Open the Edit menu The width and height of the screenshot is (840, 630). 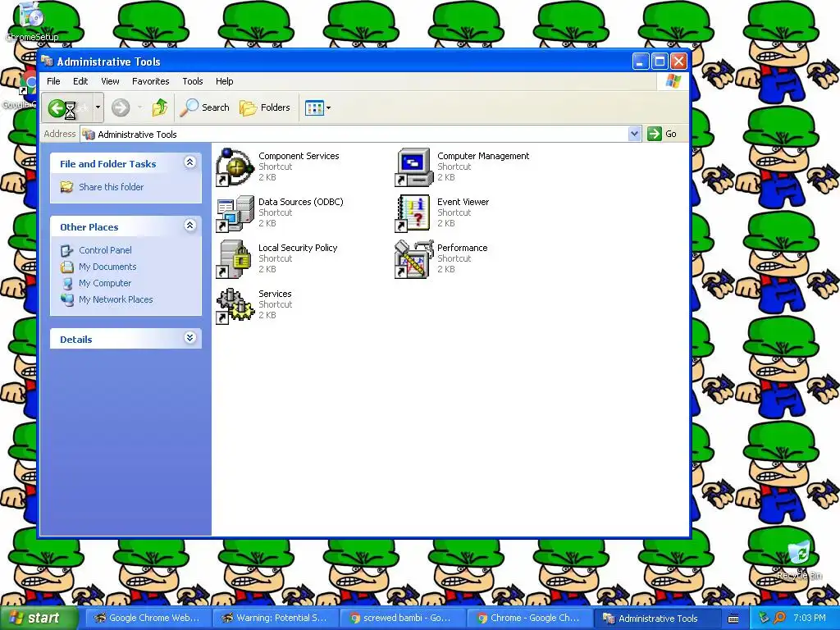pyautogui.click(x=80, y=81)
